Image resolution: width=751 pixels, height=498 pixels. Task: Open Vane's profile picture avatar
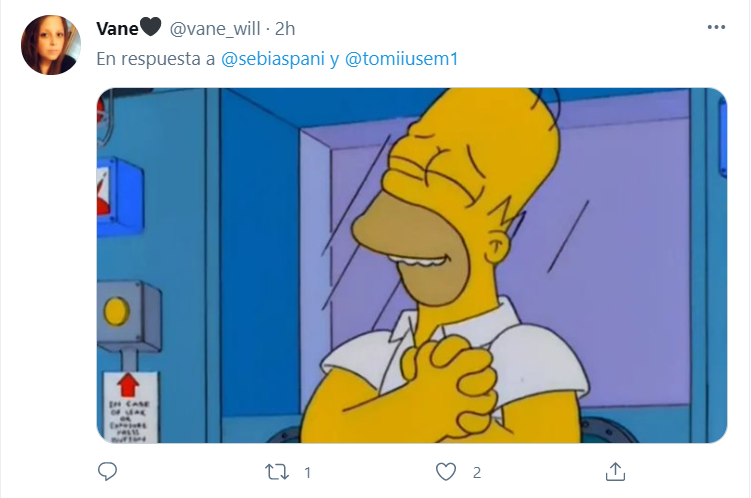click(51, 45)
